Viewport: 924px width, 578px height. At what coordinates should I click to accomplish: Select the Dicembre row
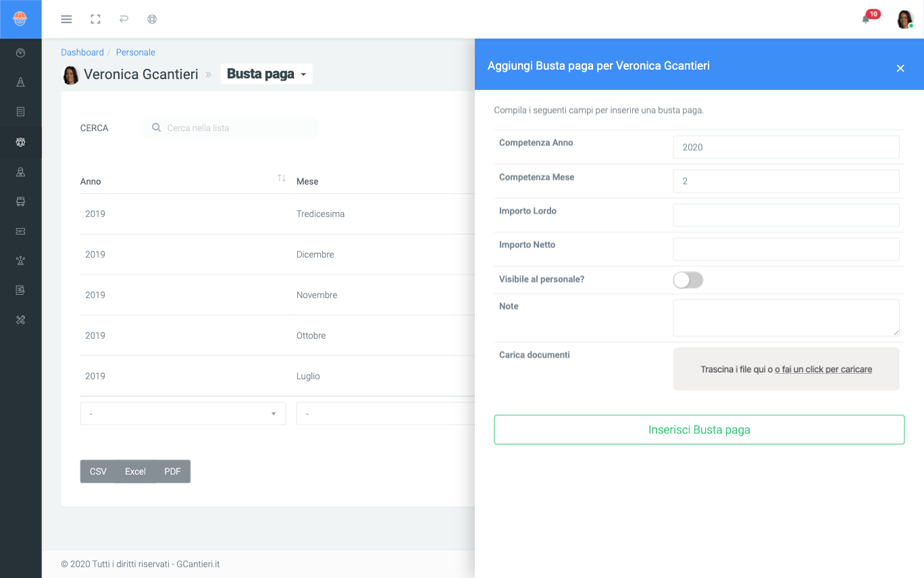[278, 254]
